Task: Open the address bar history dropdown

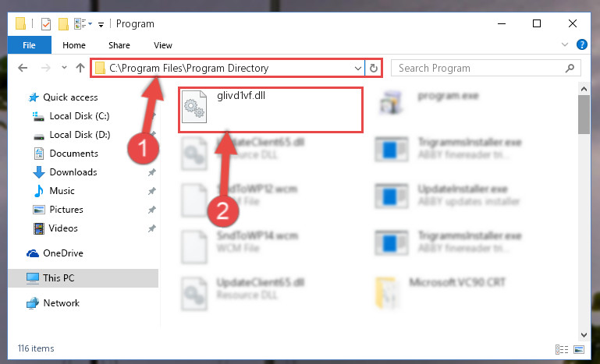Action: [358, 69]
